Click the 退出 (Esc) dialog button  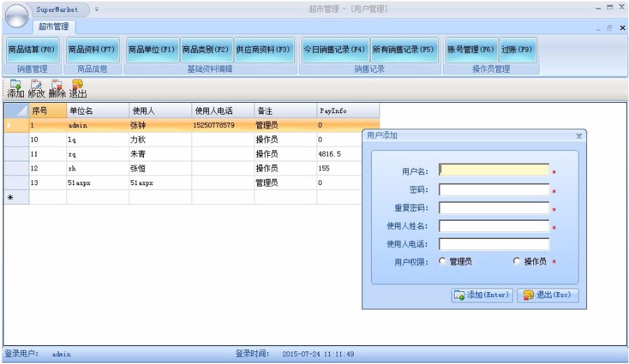pos(547,295)
